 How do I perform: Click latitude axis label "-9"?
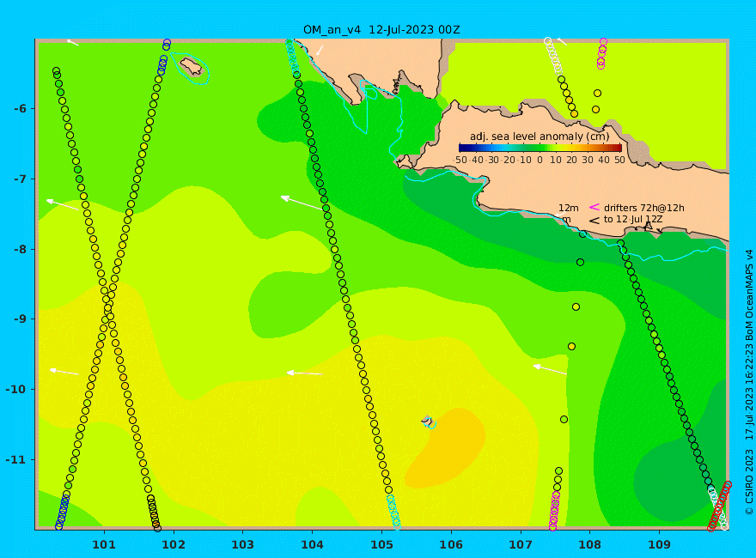[21, 319]
